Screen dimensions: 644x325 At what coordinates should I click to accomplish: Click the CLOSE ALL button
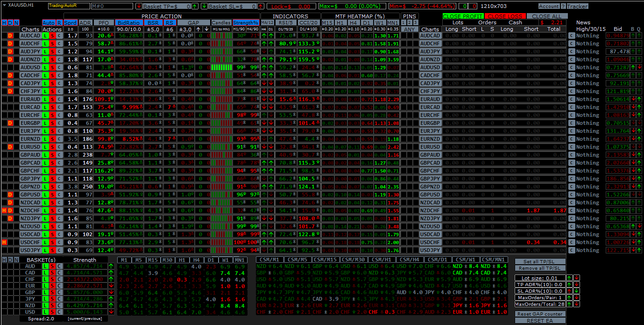[x=547, y=16]
